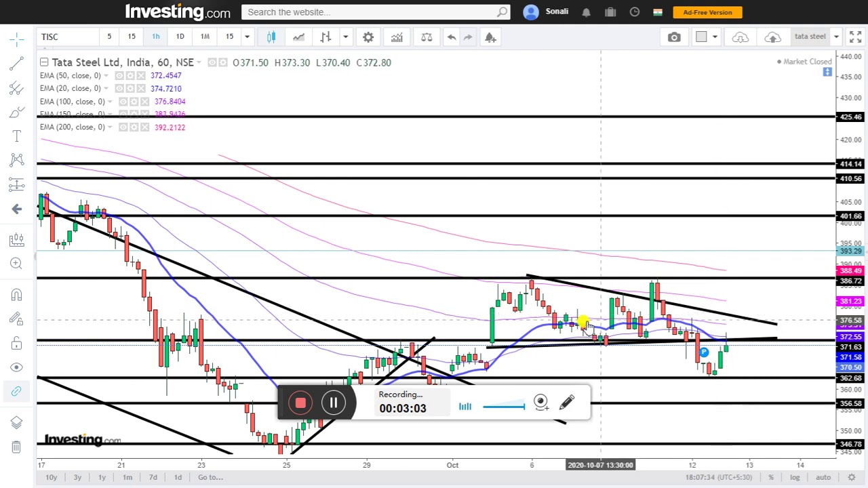Select the 5 minute interval
Screen dimensions: 868x488
109,37
